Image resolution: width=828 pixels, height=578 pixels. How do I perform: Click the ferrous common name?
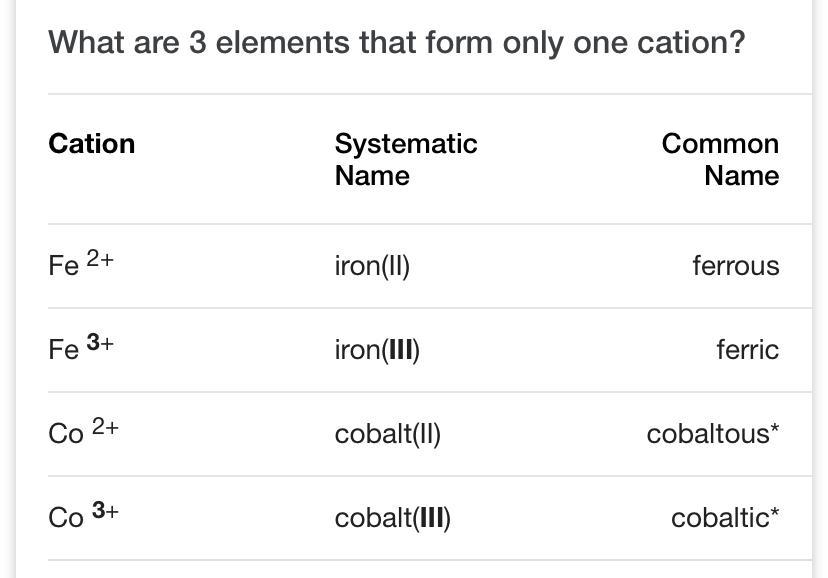pyautogui.click(x=736, y=266)
